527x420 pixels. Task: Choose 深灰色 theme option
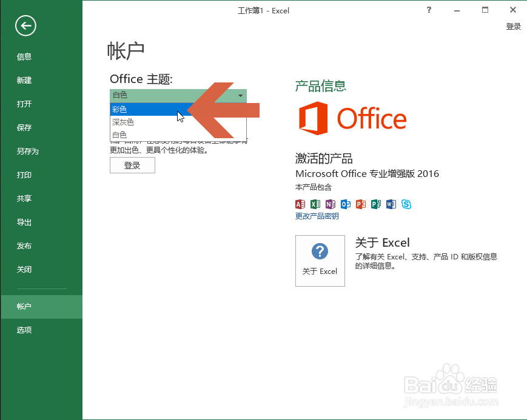click(178, 122)
